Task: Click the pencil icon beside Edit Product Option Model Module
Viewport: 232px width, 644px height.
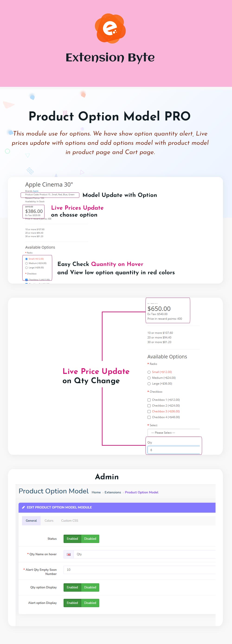Action: click(x=23, y=507)
